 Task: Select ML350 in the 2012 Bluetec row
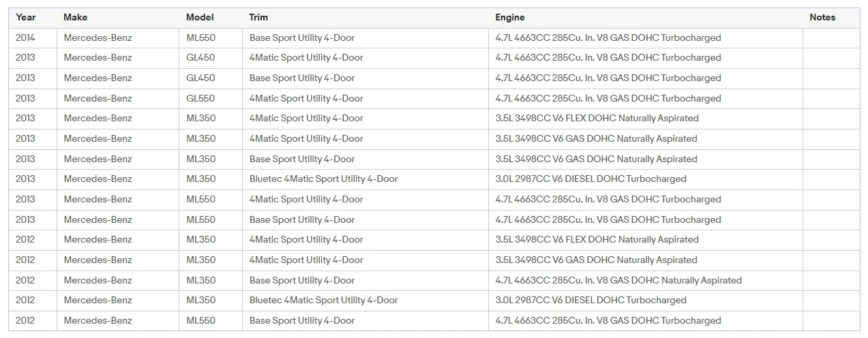[211, 301]
